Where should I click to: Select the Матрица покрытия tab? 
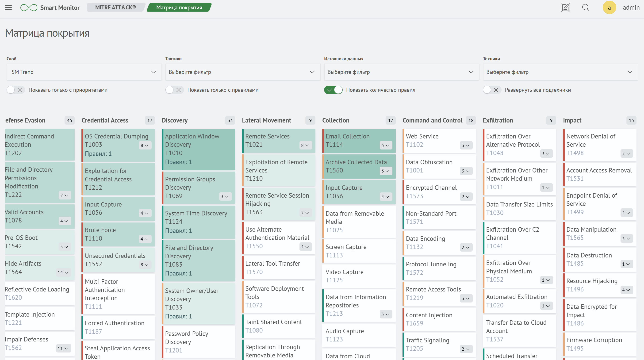point(179,8)
